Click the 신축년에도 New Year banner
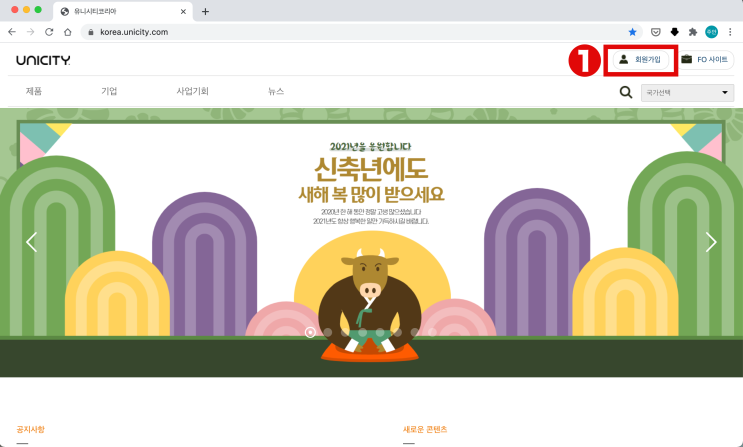This screenshot has width=743, height=447. [372, 243]
